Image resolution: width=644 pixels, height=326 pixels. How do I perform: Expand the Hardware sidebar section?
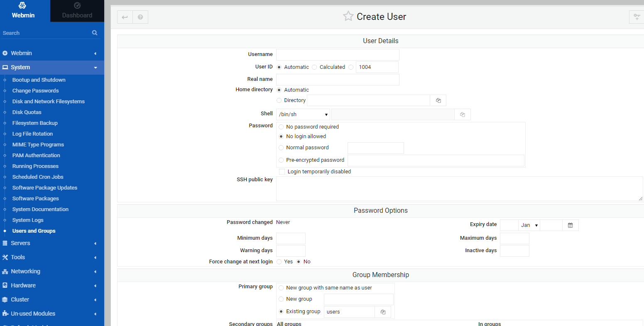pyautogui.click(x=95, y=286)
